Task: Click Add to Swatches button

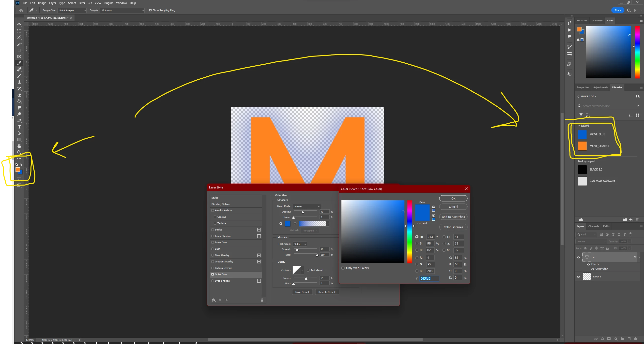Action: point(453,217)
